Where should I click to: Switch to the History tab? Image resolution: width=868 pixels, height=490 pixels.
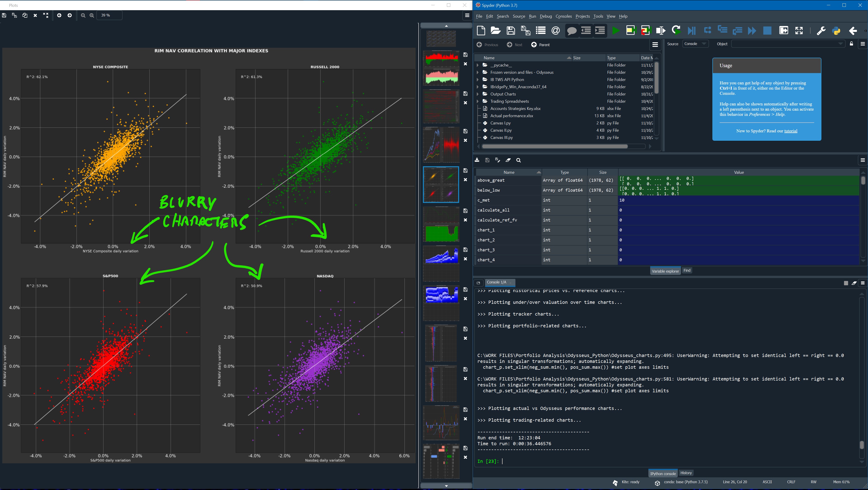point(686,473)
